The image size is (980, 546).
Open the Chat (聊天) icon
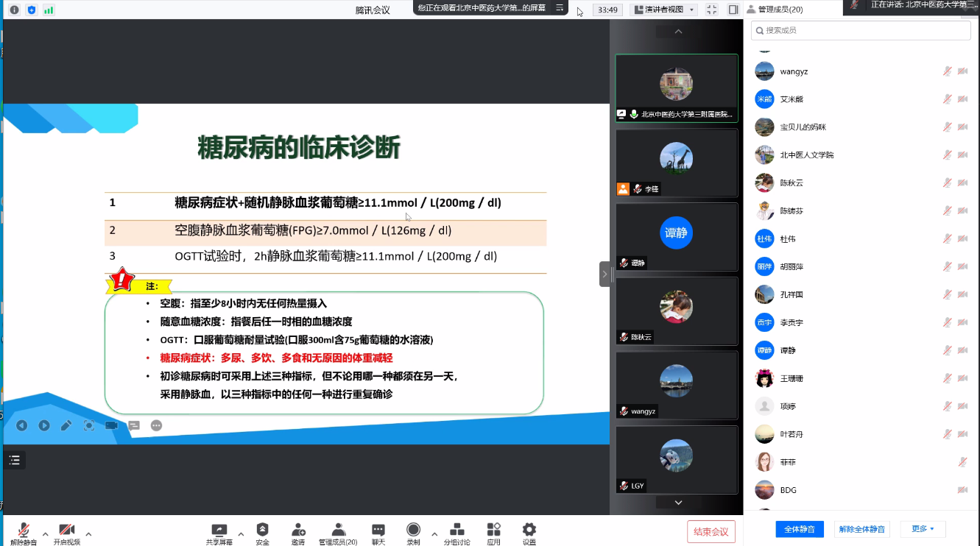pyautogui.click(x=378, y=530)
